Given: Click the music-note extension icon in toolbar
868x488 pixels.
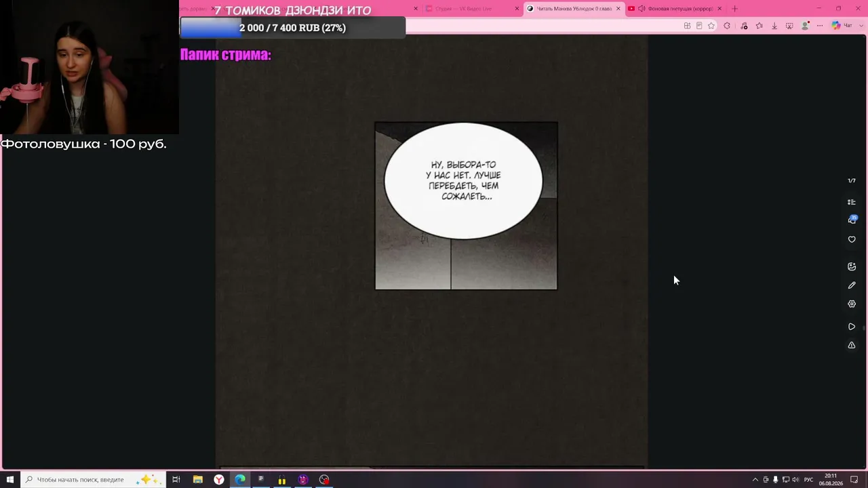Looking at the screenshot, I should 744,26.
